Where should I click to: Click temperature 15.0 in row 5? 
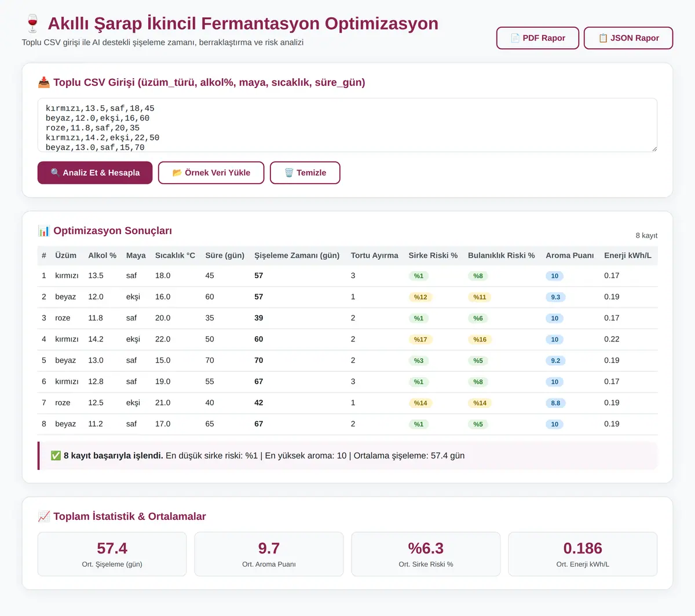click(163, 360)
